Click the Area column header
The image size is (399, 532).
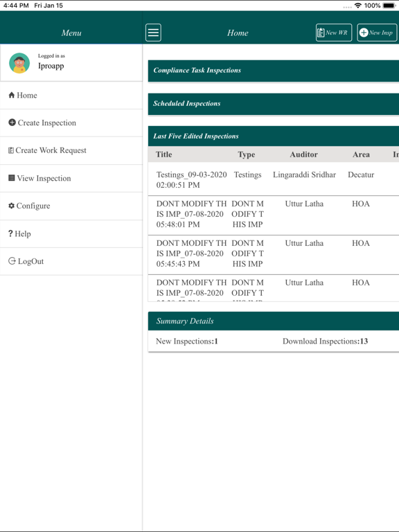click(x=361, y=154)
